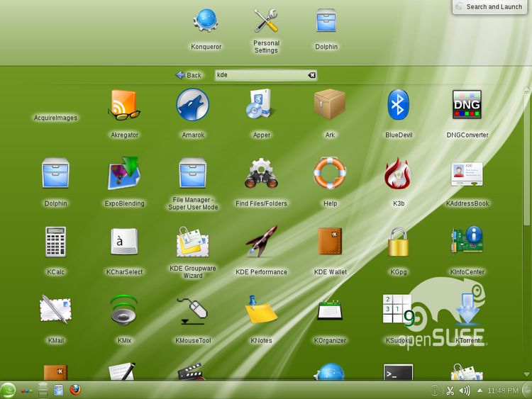Open KDE Wallet

pyautogui.click(x=330, y=243)
